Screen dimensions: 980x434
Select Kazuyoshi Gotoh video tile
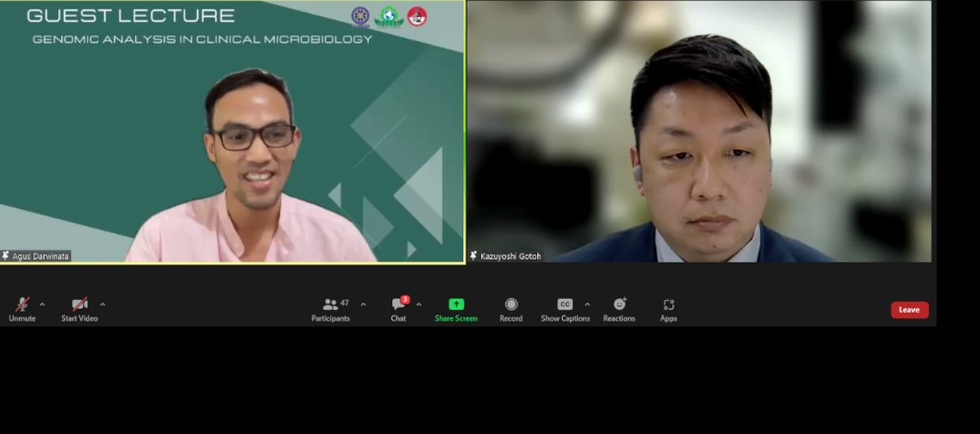(699, 131)
